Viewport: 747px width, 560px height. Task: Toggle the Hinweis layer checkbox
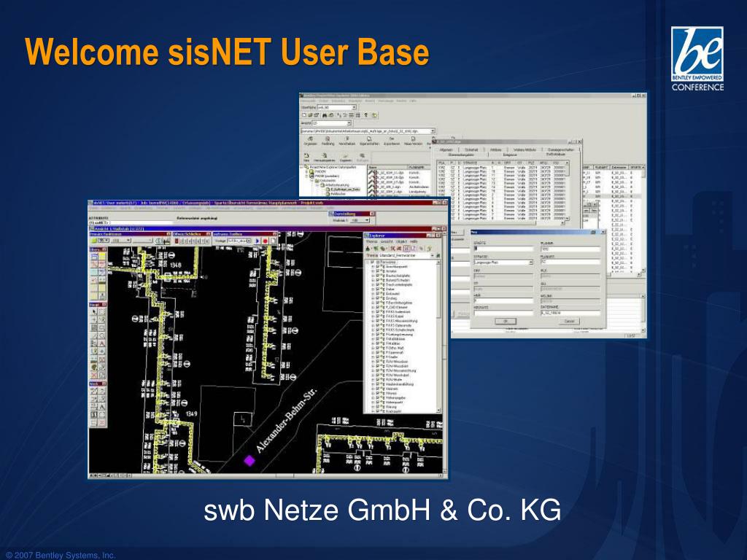[378, 393]
